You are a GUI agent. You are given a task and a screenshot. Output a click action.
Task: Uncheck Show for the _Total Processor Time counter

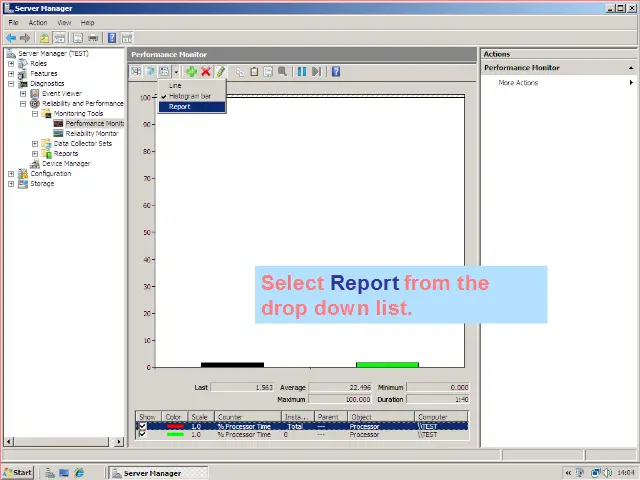point(142,426)
